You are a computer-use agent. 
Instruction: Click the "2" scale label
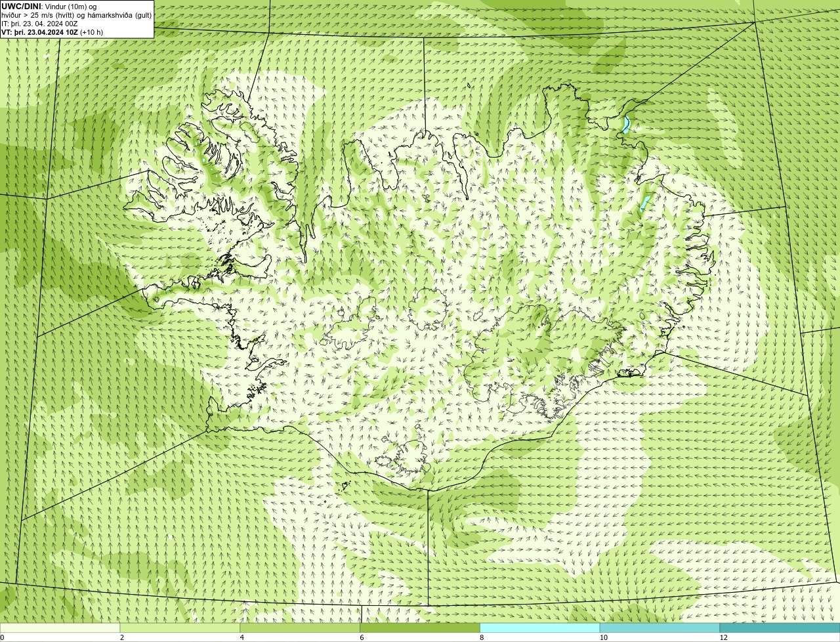(x=122, y=637)
